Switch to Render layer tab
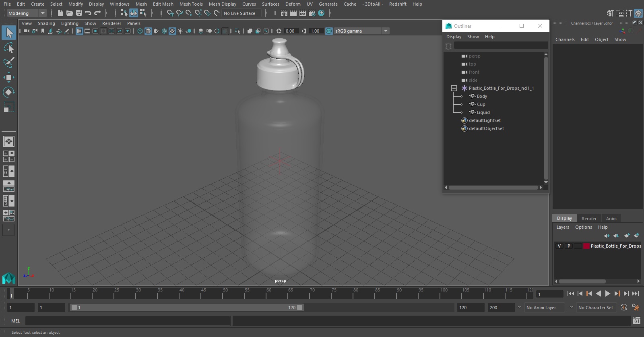Image resolution: width=644 pixels, height=337 pixels. (589, 219)
